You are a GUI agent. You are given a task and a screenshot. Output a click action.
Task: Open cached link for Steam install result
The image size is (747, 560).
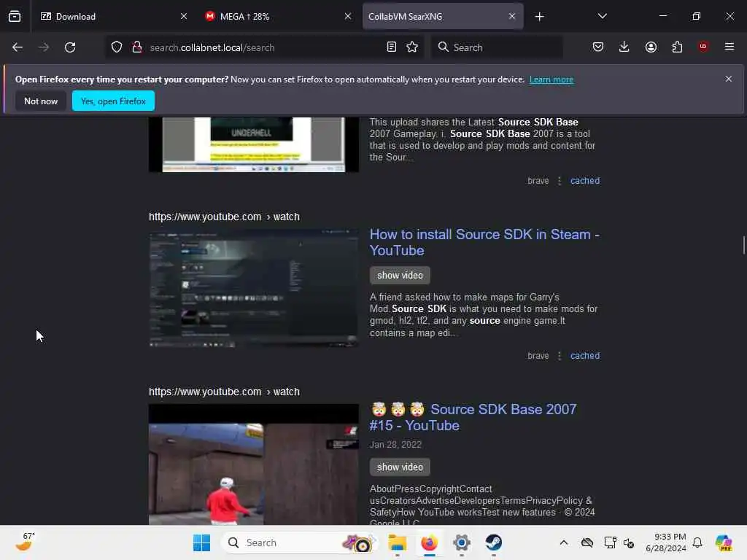pyautogui.click(x=584, y=356)
